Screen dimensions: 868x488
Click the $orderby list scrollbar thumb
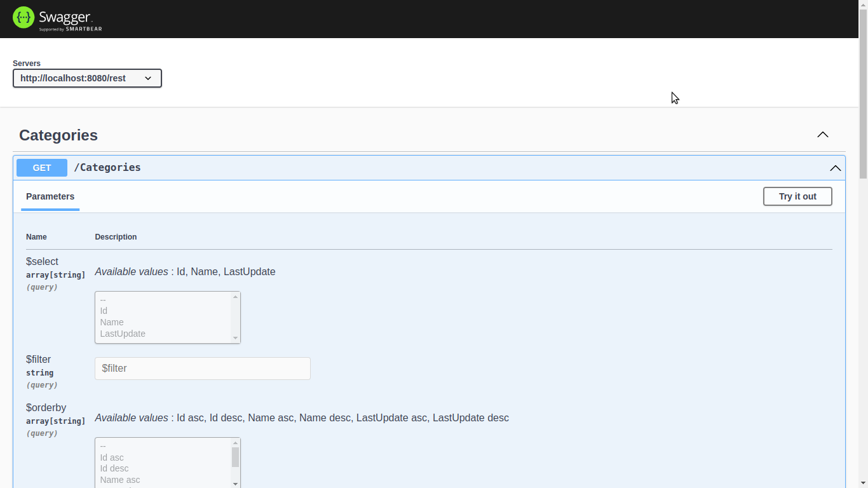point(236,457)
